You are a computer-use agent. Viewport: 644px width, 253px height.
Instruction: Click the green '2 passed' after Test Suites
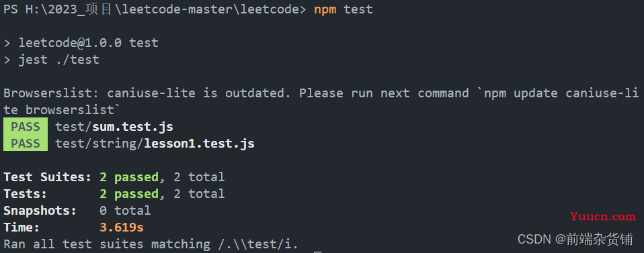pyautogui.click(x=129, y=177)
